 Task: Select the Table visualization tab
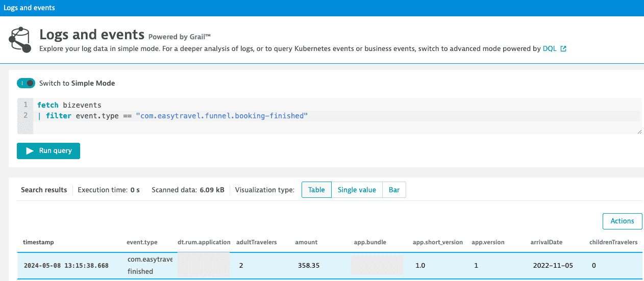point(316,190)
